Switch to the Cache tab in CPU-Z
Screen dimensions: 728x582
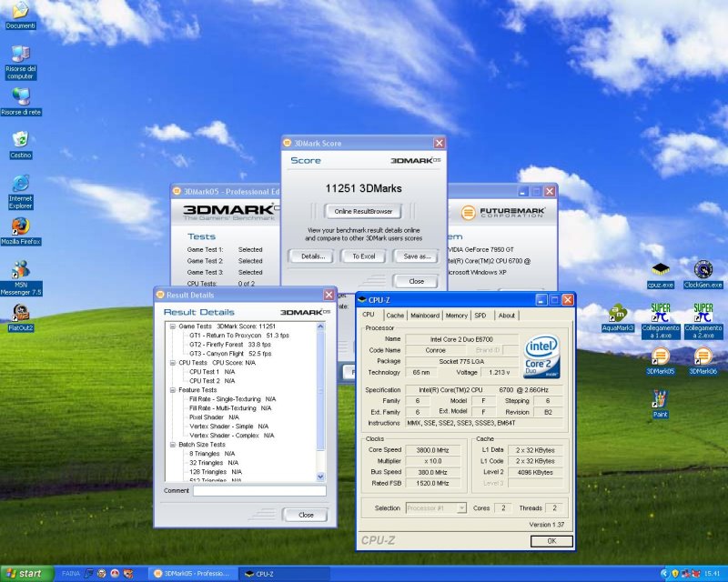395,316
